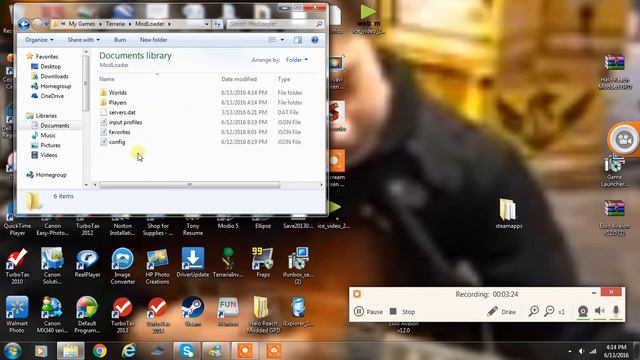Pause the screen recording
Screen dimensions: 640x360
pos(368,311)
